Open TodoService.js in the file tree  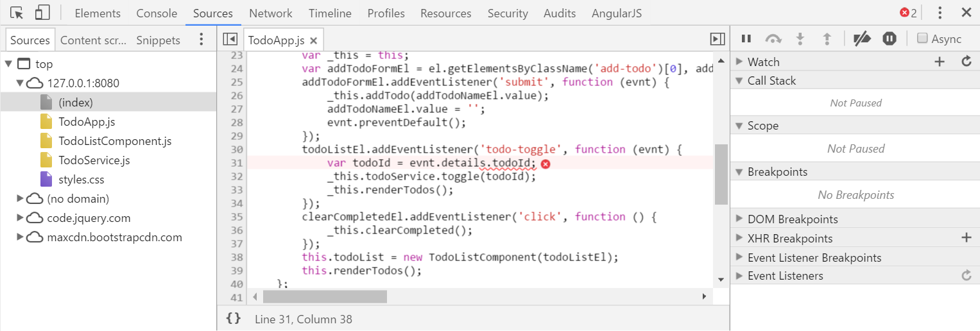pos(94,160)
